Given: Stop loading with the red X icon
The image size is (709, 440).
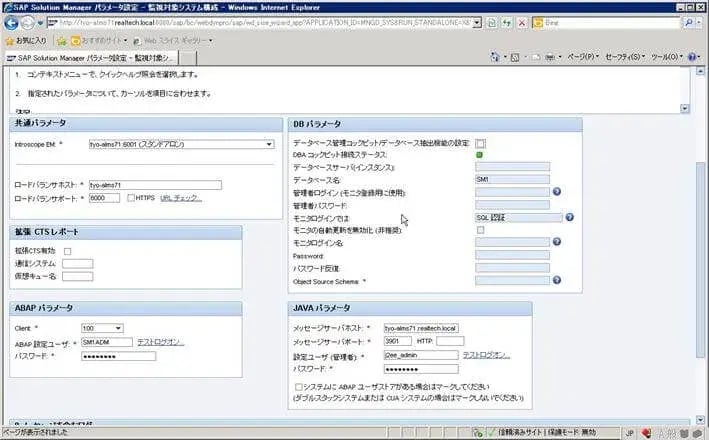Looking at the screenshot, I should 522,23.
